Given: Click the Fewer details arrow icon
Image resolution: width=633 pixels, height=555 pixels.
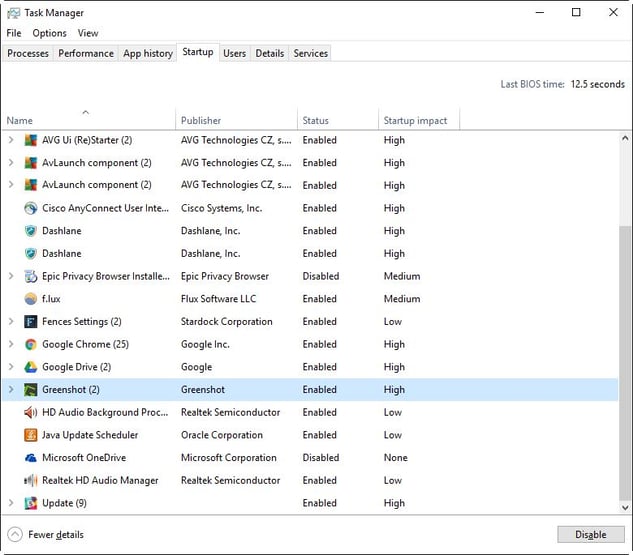Looking at the screenshot, I should pos(15,535).
